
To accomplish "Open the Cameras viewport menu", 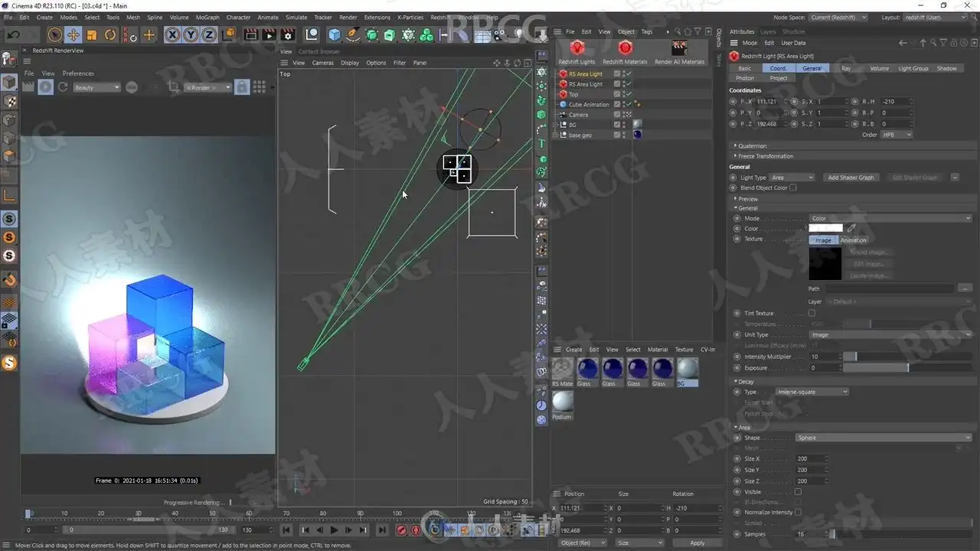I will click(x=322, y=63).
